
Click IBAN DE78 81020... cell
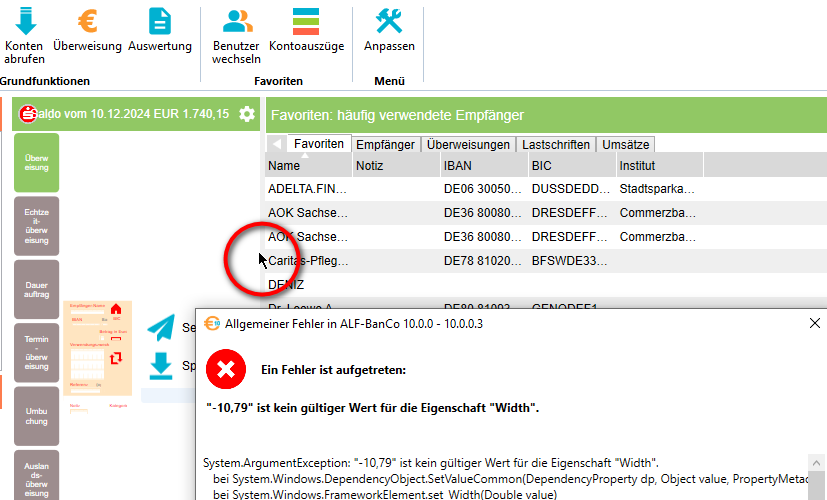[x=483, y=261]
